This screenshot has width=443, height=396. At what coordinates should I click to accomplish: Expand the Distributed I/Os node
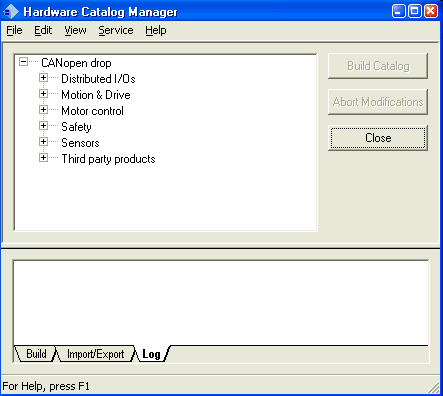43,78
